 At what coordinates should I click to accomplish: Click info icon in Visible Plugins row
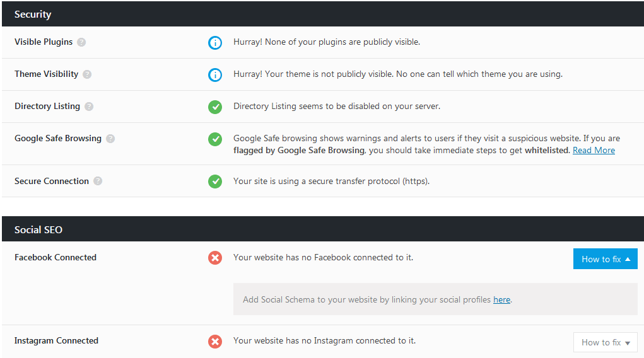[215, 43]
